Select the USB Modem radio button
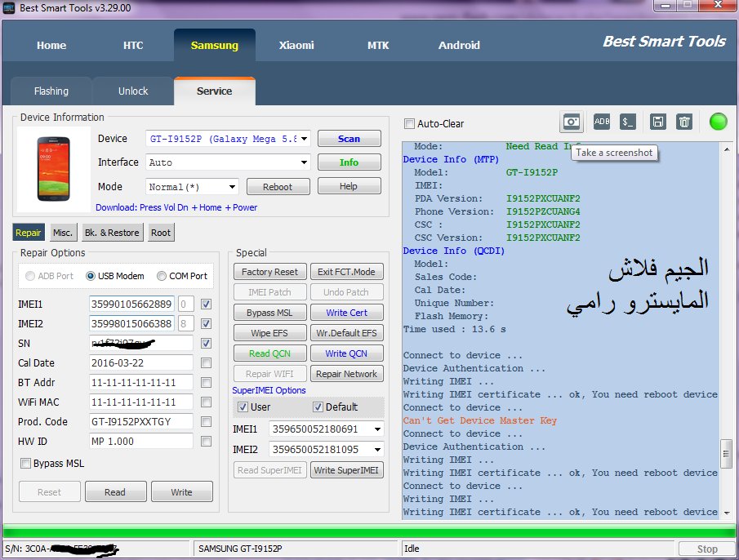Screen dimensions: 739x560 click(91, 276)
